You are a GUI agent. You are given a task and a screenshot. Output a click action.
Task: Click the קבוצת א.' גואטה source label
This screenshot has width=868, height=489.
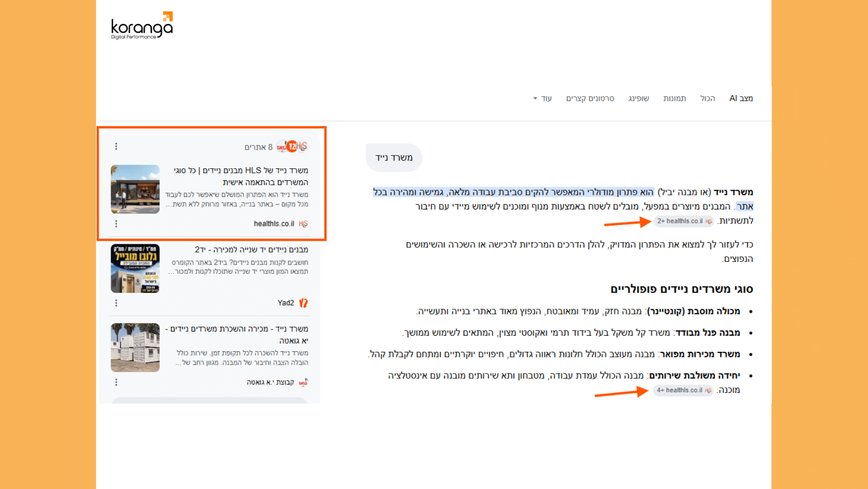270,382
